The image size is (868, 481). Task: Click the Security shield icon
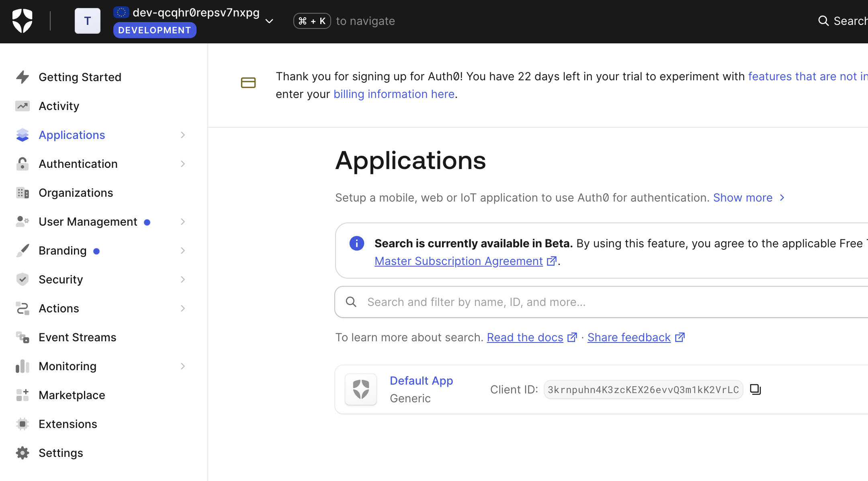point(23,279)
